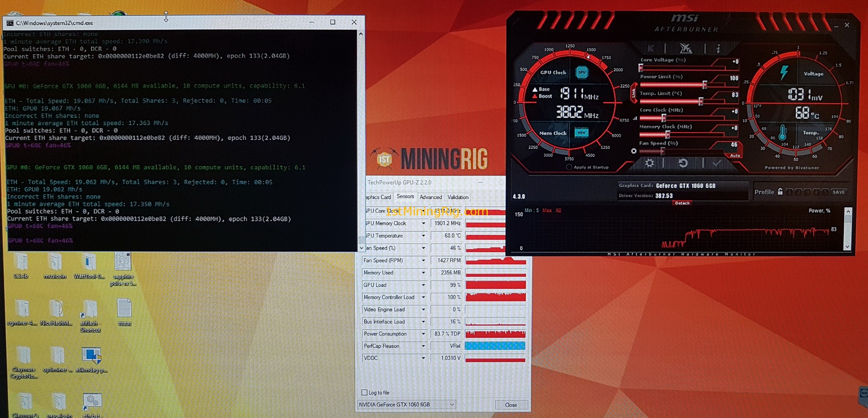Select the optiminer folder on the desktop
The image size is (868, 418).
tap(57, 360)
